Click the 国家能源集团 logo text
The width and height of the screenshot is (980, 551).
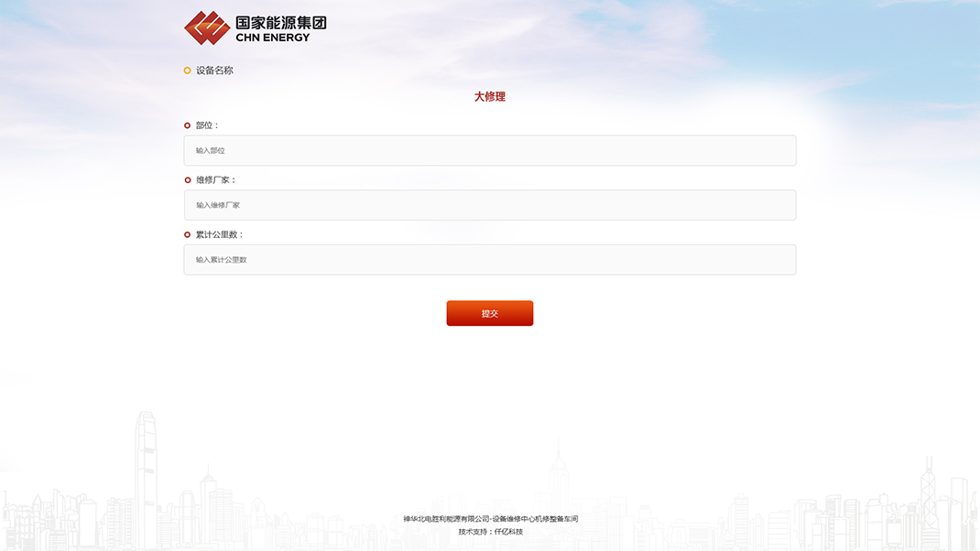click(280, 23)
